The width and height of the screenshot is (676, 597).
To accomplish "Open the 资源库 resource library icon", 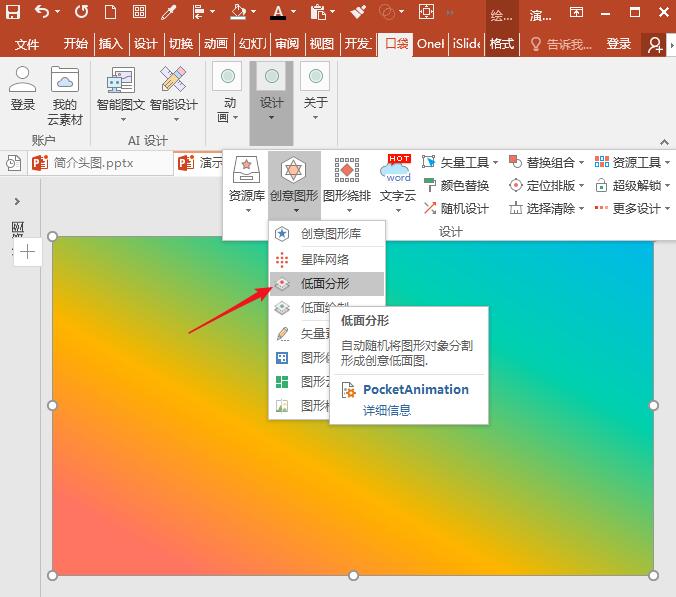I will point(247,182).
